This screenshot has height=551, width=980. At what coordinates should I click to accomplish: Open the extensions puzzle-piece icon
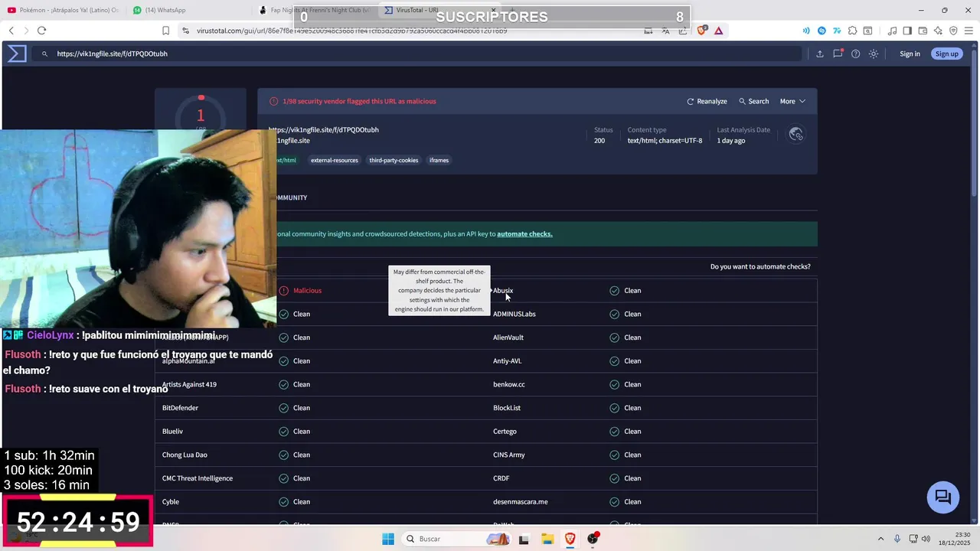852,31
